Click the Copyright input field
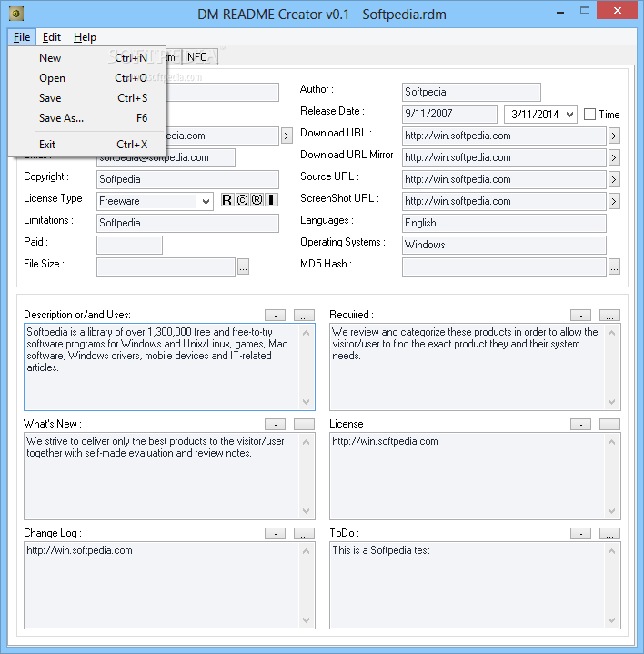This screenshot has height=654, width=644. click(187, 179)
